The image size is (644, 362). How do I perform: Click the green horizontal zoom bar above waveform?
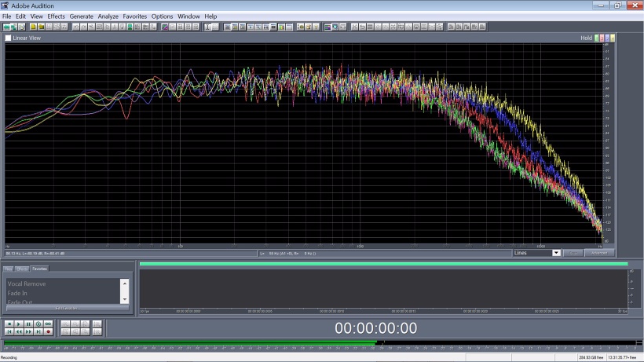click(x=383, y=264)
